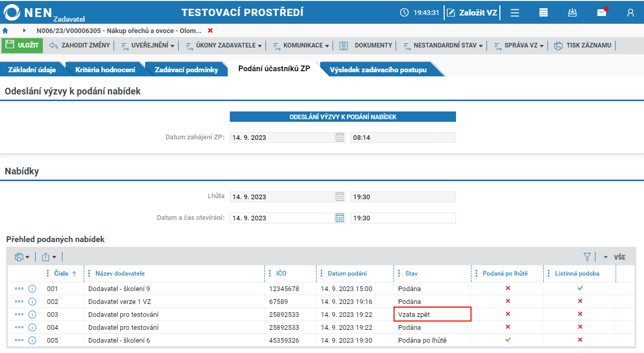Click ODESLÁNÍ VÝZVY K PODÁNÍ NABÍDEK button
Screen dimensions: 644x353
click(x=343, y=117)
